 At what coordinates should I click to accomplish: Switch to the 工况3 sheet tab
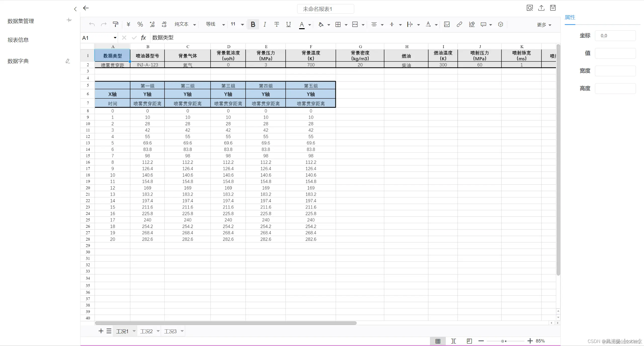coord(170,331)
